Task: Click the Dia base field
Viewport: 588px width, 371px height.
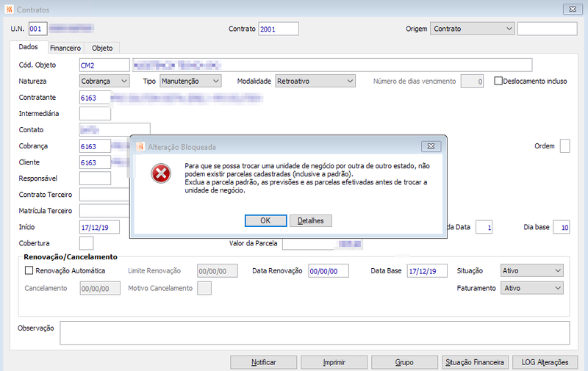Action: point(562,227)
